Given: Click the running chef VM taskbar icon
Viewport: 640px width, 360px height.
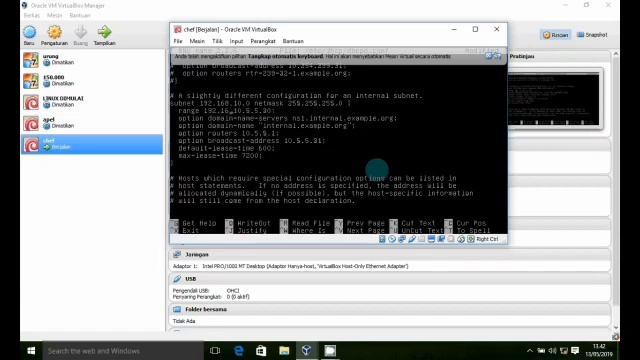Looking at the screenshot, I should 330,351.
